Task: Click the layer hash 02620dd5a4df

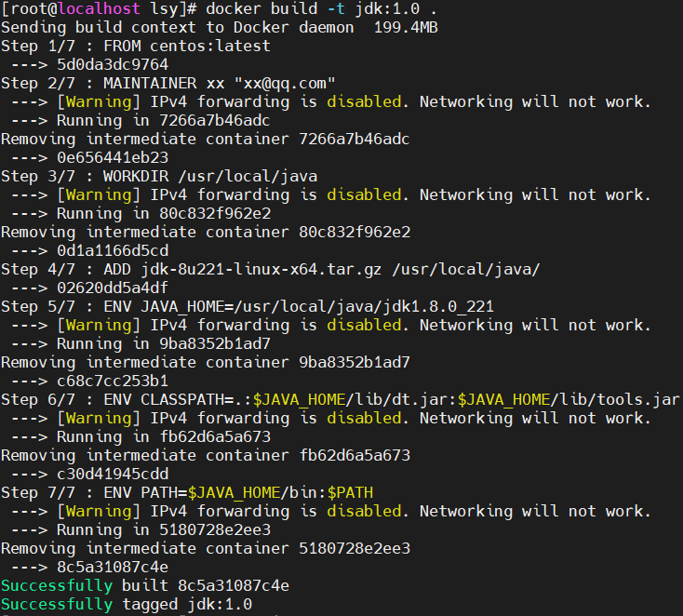Action: (113, 288)
